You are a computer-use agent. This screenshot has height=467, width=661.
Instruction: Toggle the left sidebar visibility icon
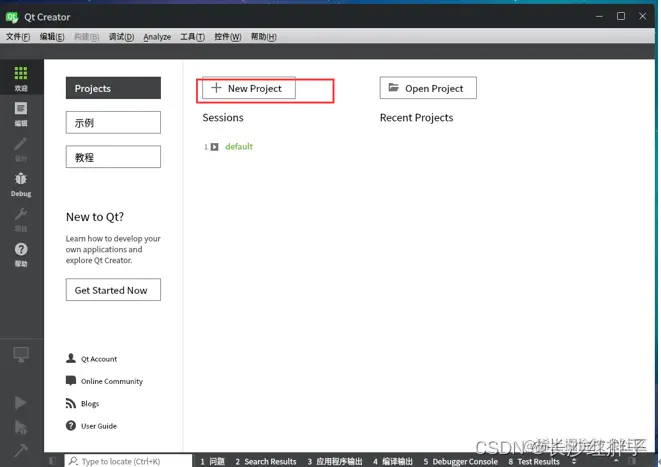[52, 461]
